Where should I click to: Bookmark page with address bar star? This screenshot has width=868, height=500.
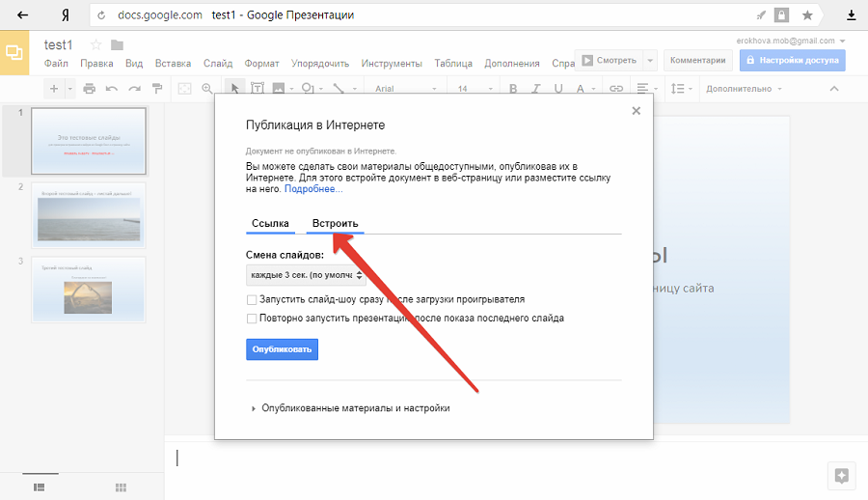tap(807, 15)
